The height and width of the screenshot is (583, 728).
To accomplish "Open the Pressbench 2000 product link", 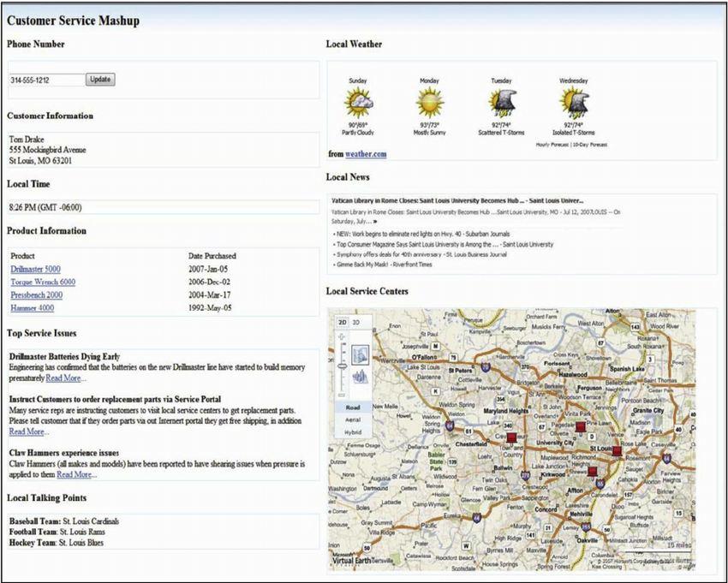I will [37, 295].
